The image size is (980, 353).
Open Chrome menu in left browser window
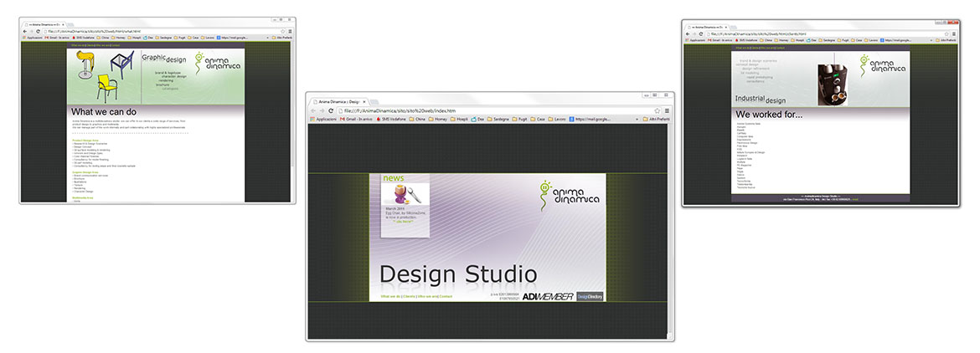(290, 31)
